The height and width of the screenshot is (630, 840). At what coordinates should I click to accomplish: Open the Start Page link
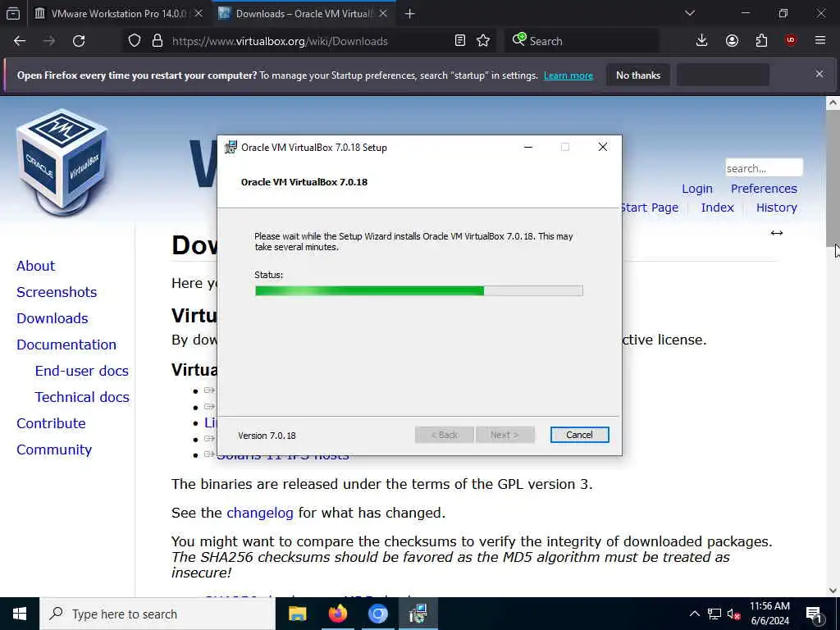650,208
